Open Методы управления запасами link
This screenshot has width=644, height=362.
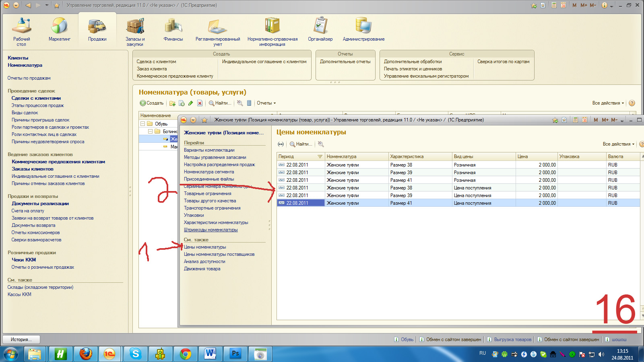[215, 157]
